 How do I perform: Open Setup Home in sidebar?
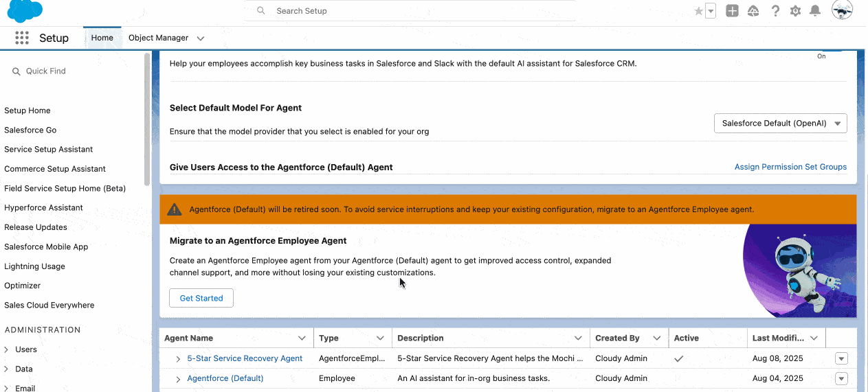click(x=27, y=111)
